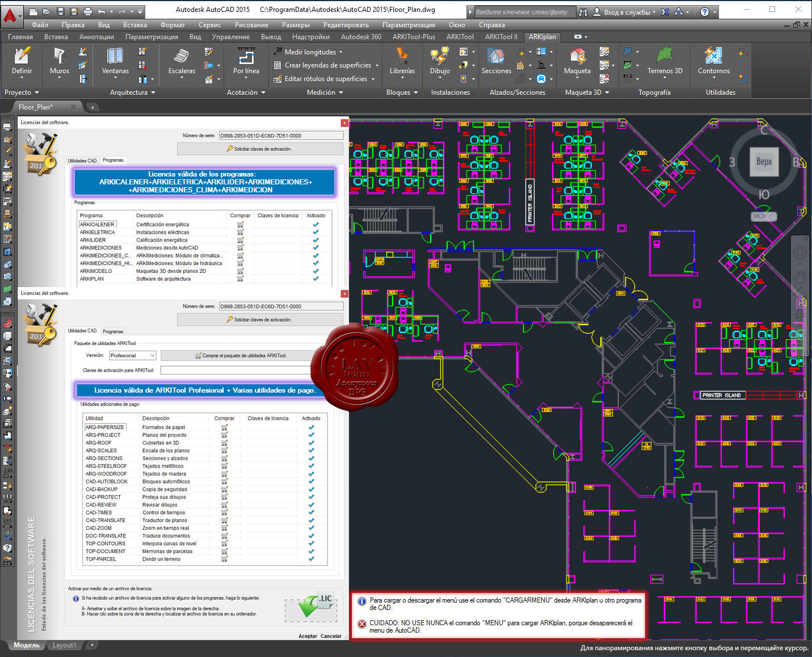Viewport: 812px width, 657px height.
Task: Click lower Solicitar claves de activación button
Action: click(260, 319)
